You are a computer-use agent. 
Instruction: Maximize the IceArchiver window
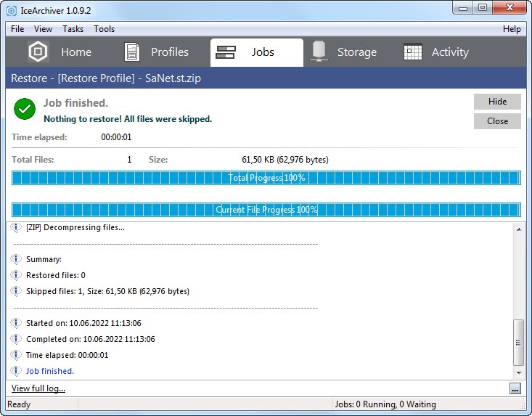pos(483,8)
